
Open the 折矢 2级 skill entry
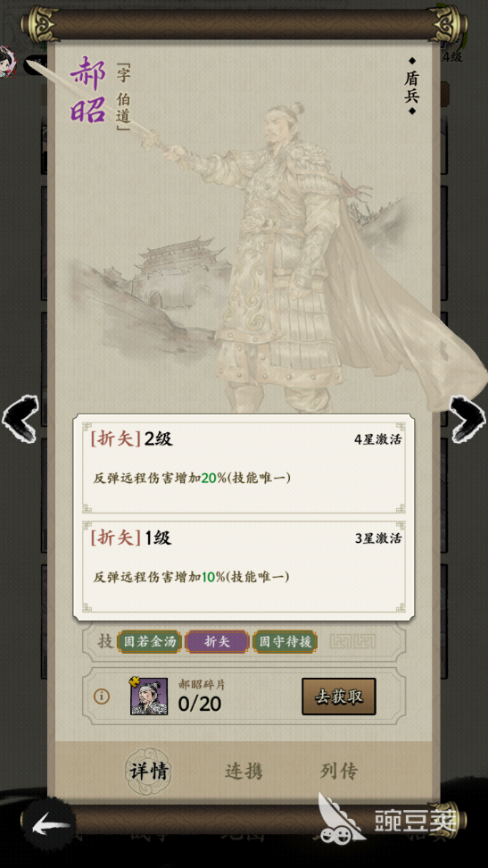[244, 463]
